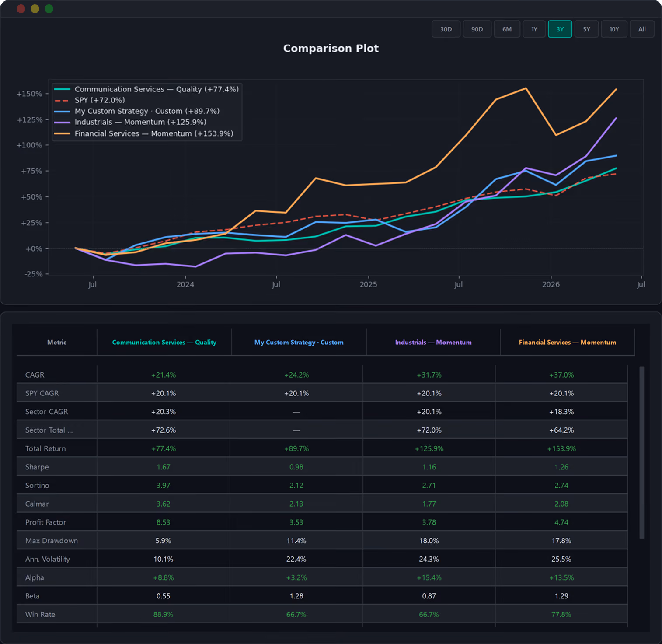Select the Alpha row label
The height and width of the screenshot is (644, 662).
coord(35,577)
